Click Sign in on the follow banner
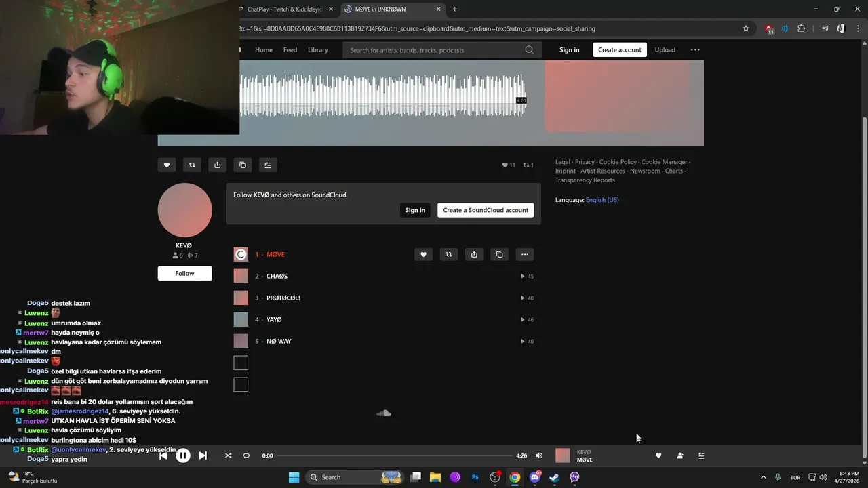Image resolution: width=868 pixels, height=488 pixels. (415, 210)
